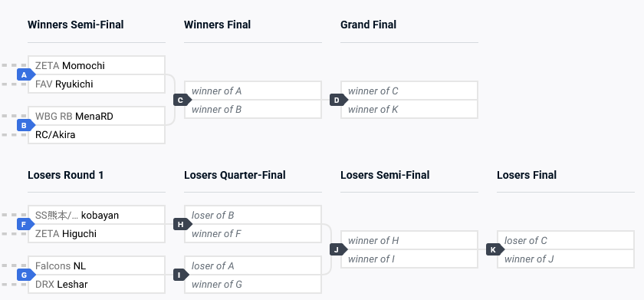Viewport: 644px width, 300px height.
Task: Click on DRX Leshar
Action: 97,284
